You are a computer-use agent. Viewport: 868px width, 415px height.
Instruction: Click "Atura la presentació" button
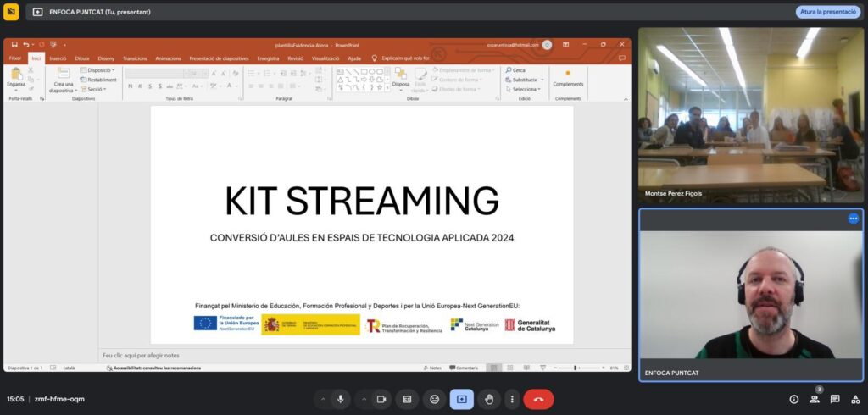coord(827,12)
